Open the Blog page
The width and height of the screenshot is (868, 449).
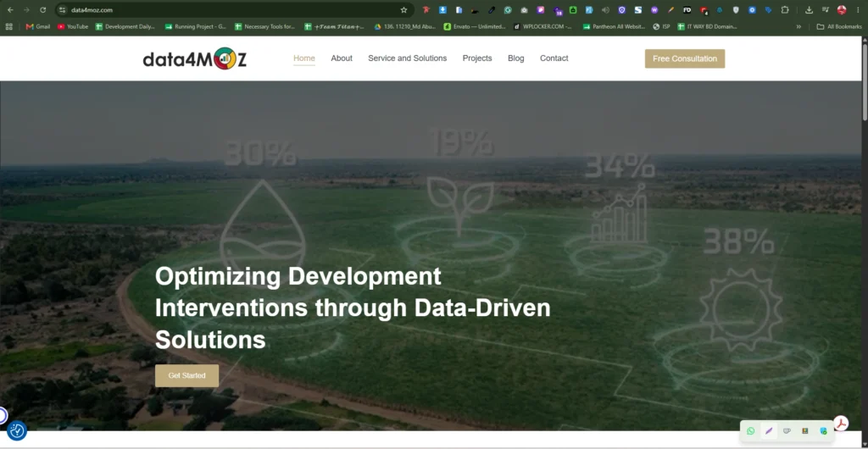516,58
